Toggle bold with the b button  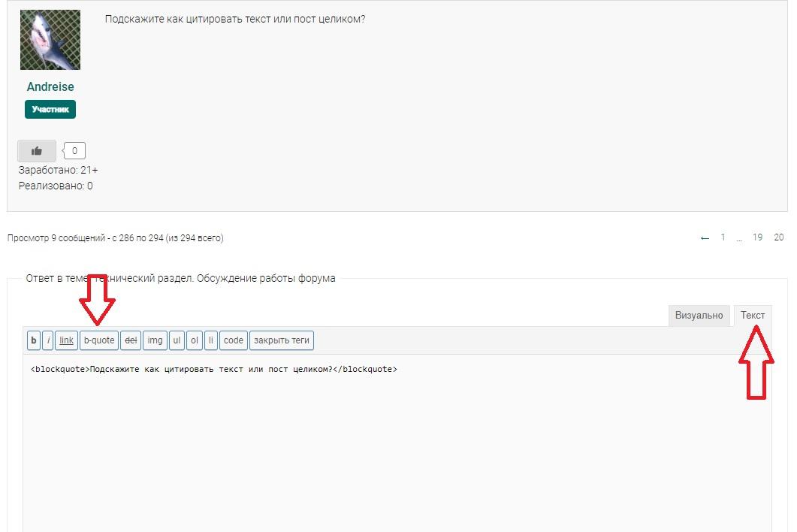[33, 340]
